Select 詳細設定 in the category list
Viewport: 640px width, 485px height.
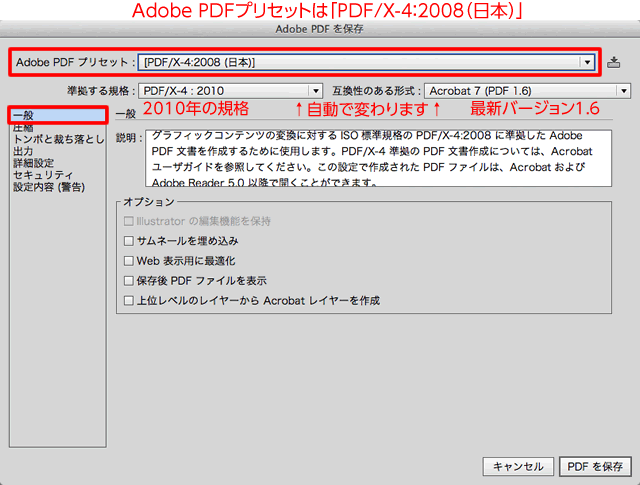(x=33, y=163)
